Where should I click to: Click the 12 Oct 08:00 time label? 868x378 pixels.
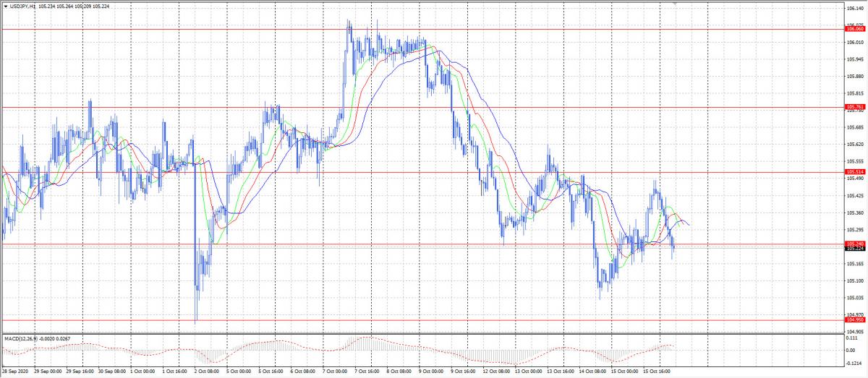click(x=496, y=373)
